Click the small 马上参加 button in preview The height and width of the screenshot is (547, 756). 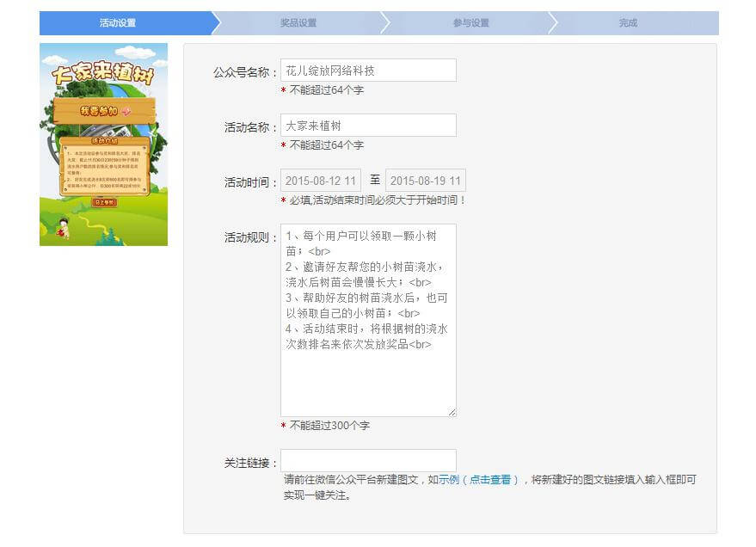click(x=103, y=203)
